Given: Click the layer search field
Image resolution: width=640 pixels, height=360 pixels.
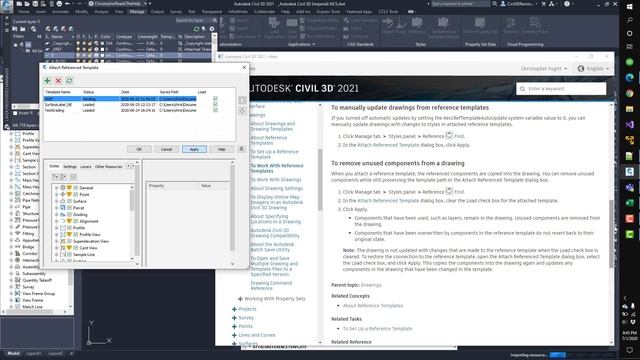Looking at the screenshot, I should coord(196,20).
